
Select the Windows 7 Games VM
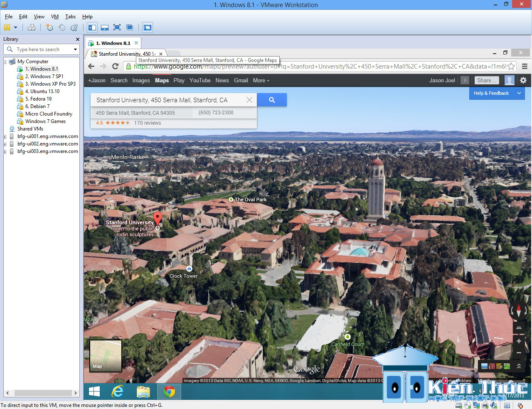pos(45,121)
